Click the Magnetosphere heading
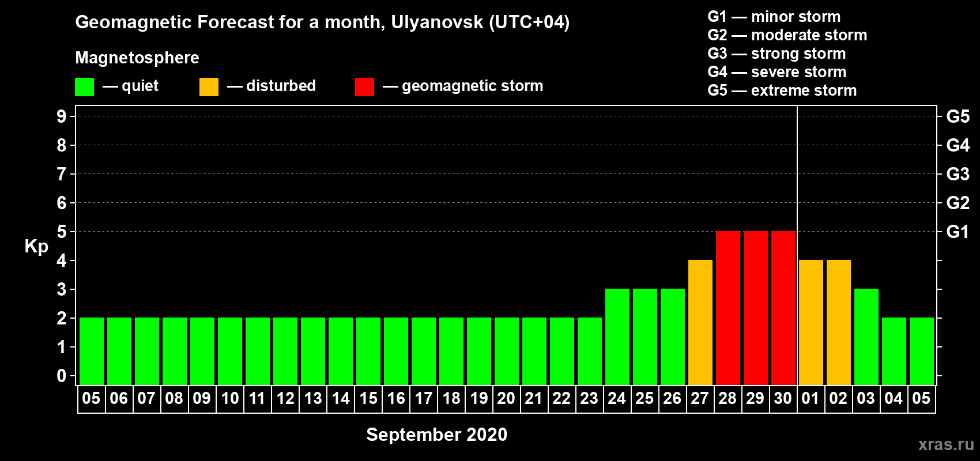The width and height of the screenshot is (980, 461). pyautogui.click(x=137, y=58)
